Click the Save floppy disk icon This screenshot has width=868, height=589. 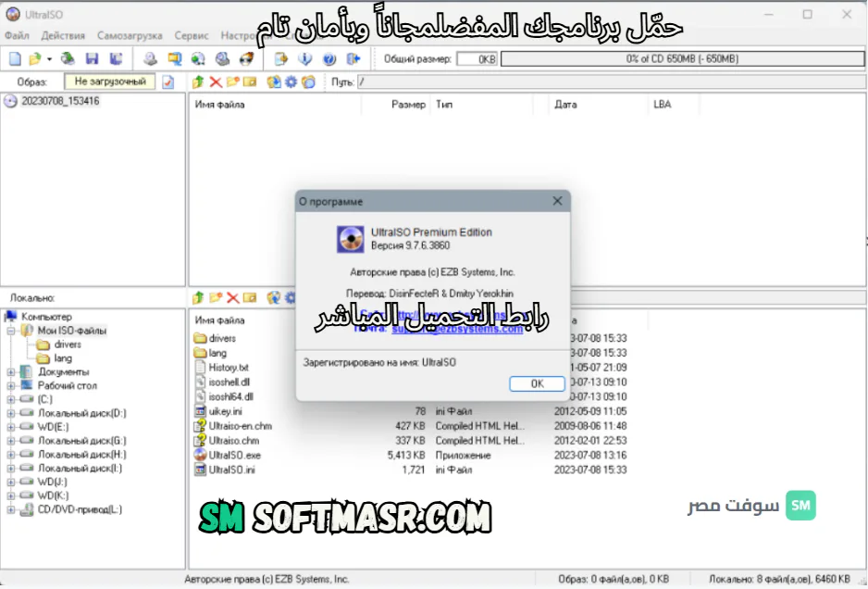[92, 58]
